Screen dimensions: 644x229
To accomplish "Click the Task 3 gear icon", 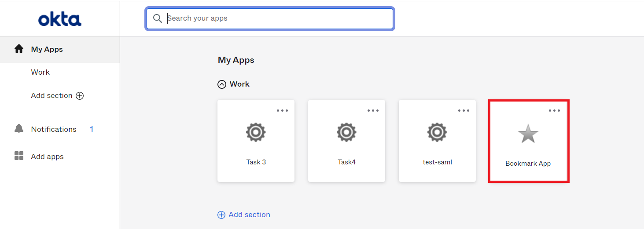I will click(256, 132).
